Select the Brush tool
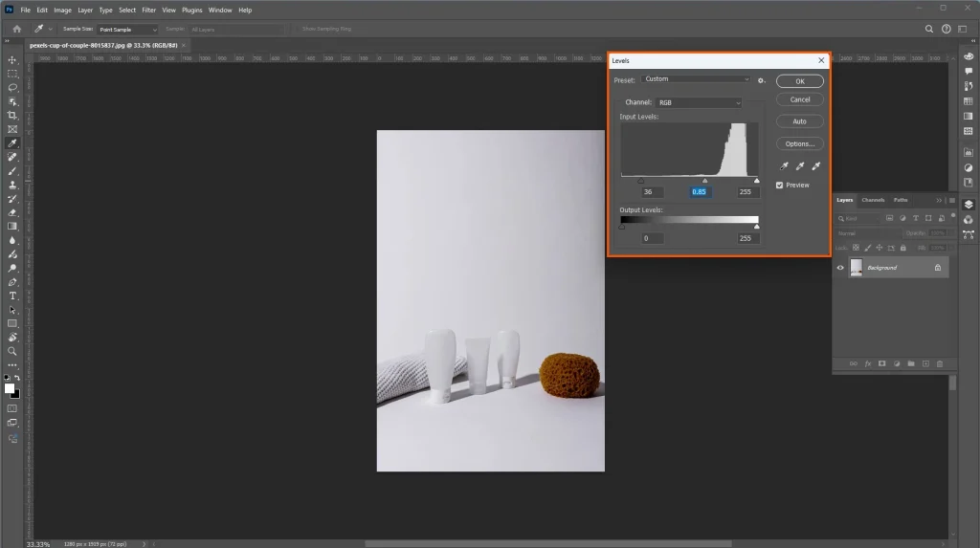This screenshot has height=548, width=980. click(11, 171)
